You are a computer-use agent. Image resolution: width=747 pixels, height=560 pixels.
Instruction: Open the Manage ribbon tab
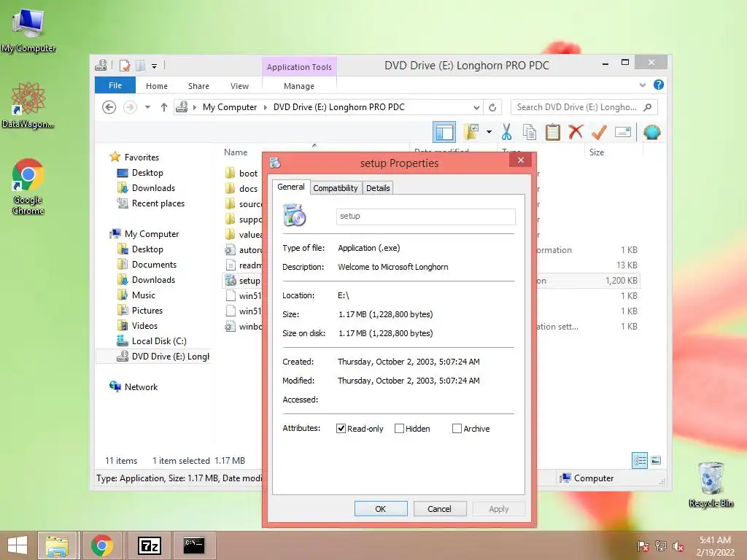point(298,86)
